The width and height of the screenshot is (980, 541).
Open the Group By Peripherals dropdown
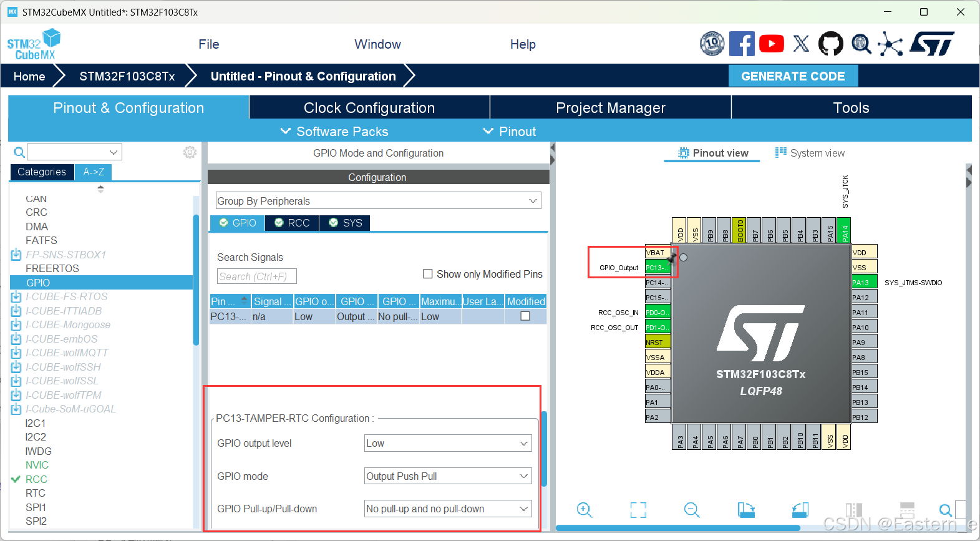click(x=378, y=201)
